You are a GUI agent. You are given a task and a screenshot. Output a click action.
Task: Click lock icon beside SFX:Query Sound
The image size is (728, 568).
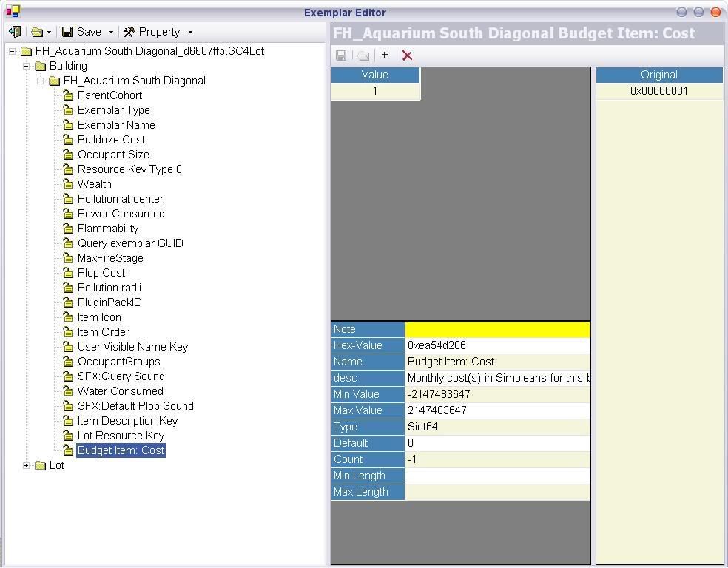(68, 376)
